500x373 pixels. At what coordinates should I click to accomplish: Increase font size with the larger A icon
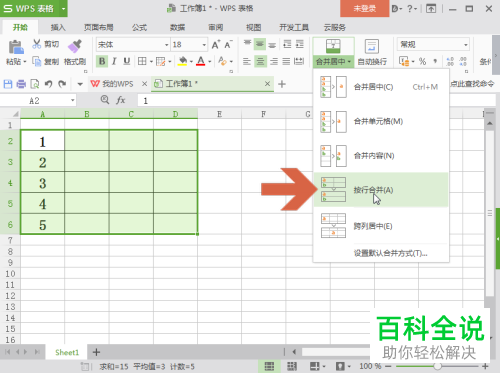(216, 44)
